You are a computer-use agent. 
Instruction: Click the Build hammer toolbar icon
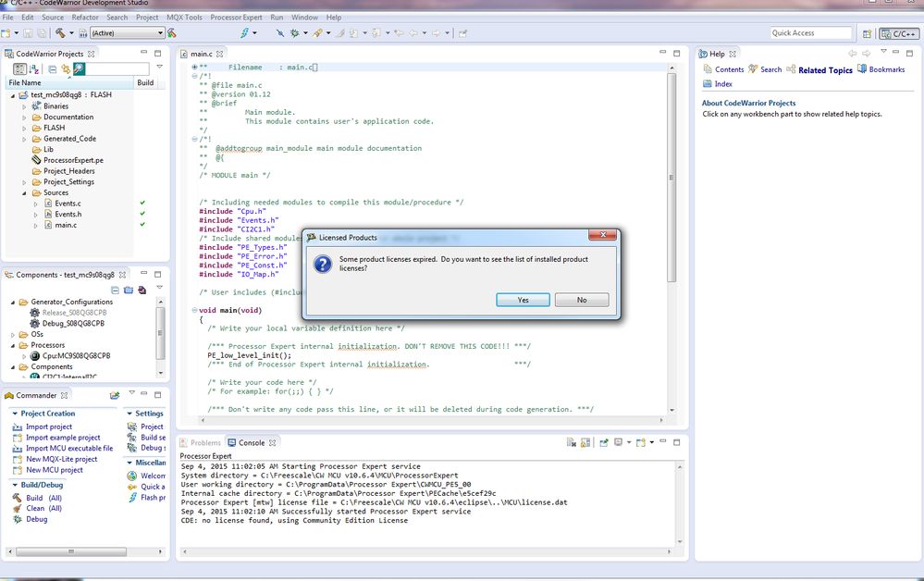[60, 33]
